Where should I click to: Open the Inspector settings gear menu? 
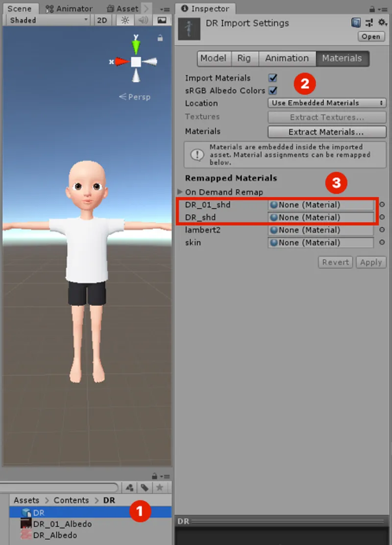coord(382,23)
